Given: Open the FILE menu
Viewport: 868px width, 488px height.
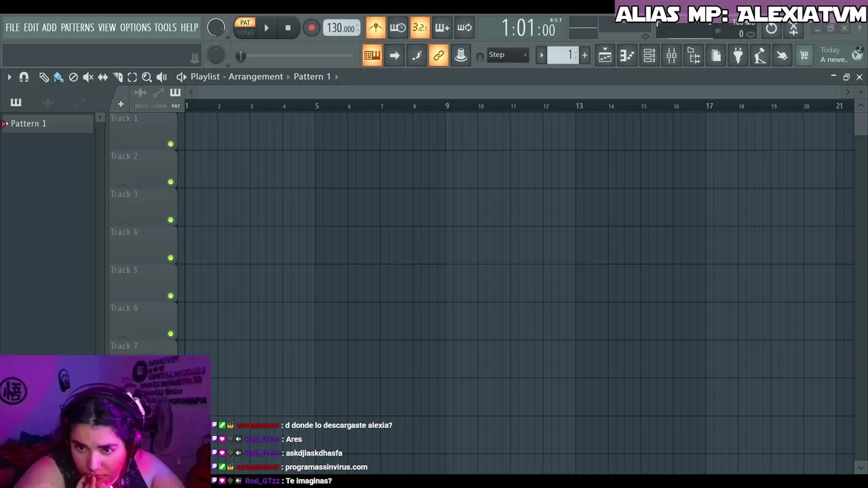Looking at the screenshot, I should (x=12, y=27).
